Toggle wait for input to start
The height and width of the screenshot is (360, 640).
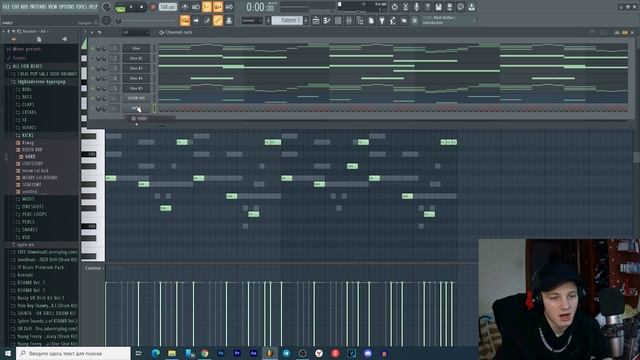[196, 7]
